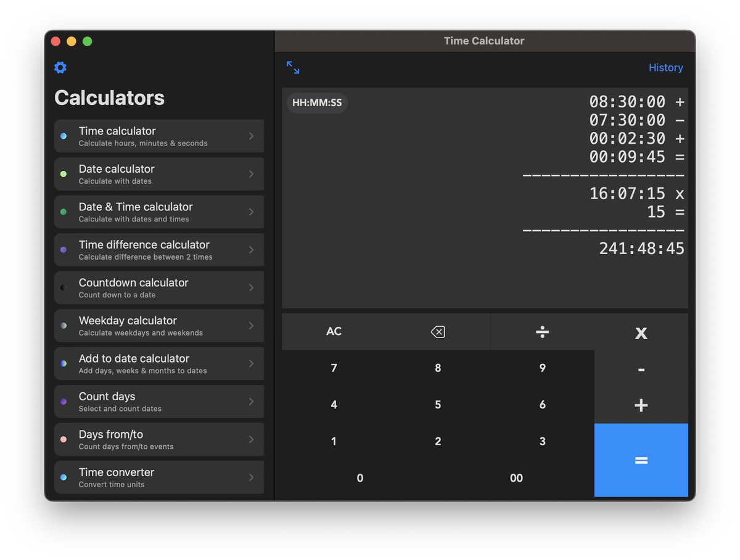Click number key 5
This screenshot has width=740, height=560.
click(x=438, y=405)
